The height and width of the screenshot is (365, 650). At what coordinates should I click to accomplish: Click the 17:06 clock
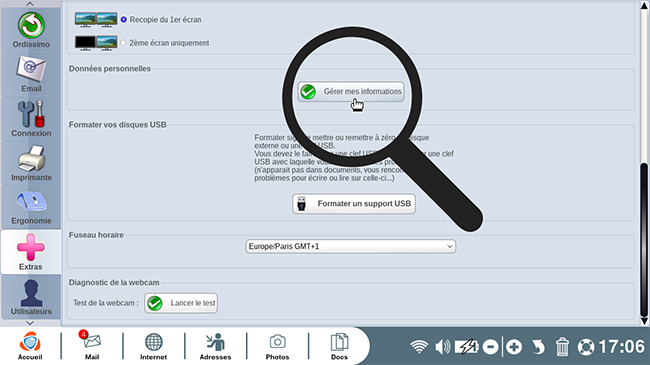pyautogui.click(x=621, y=347)
